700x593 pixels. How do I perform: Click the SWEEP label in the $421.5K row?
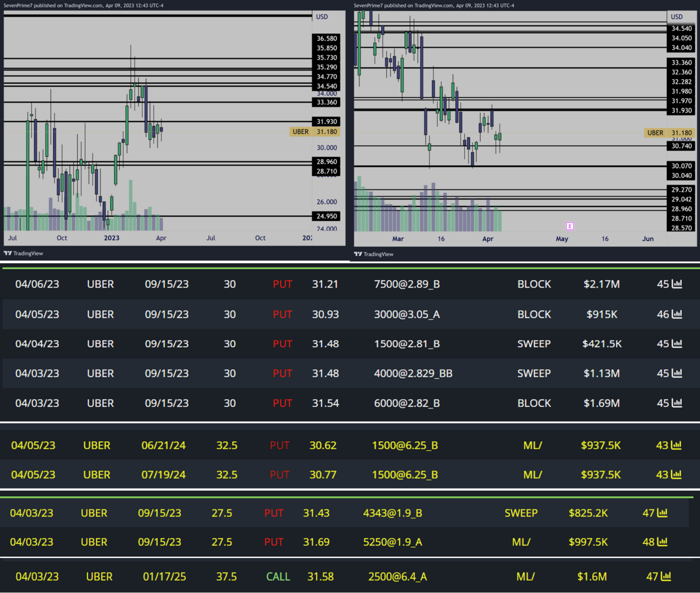[534, 344]
